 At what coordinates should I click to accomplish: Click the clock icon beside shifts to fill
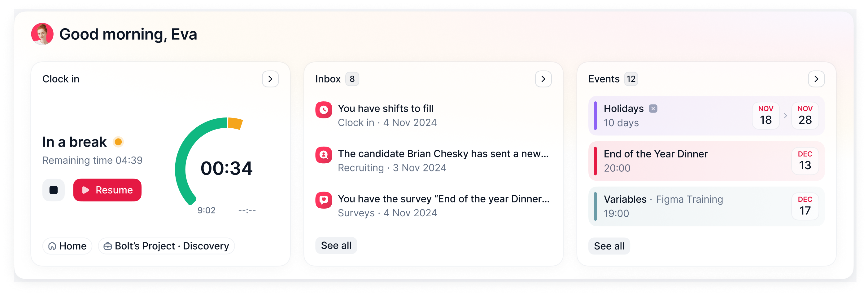pos(324,110)
